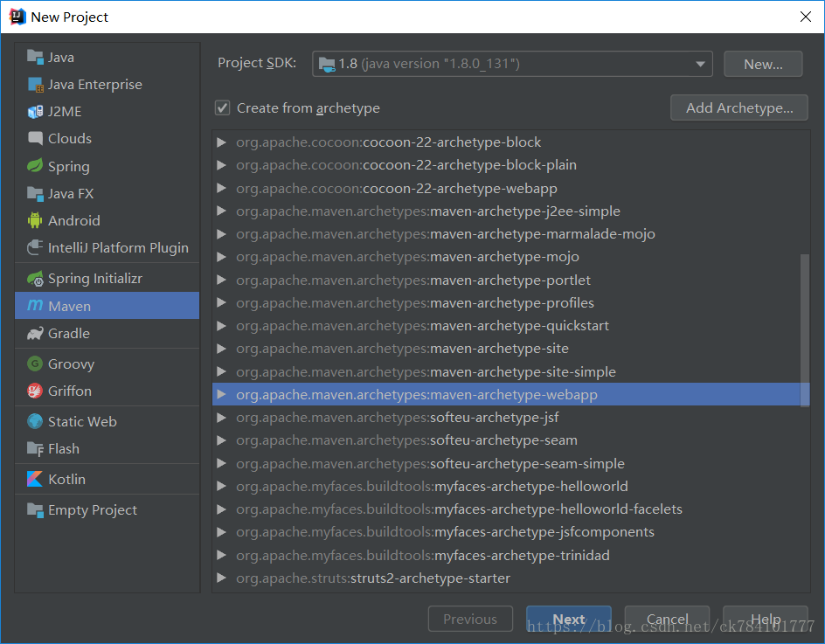Select maven-archetype-profiles row text

(415, 302)
